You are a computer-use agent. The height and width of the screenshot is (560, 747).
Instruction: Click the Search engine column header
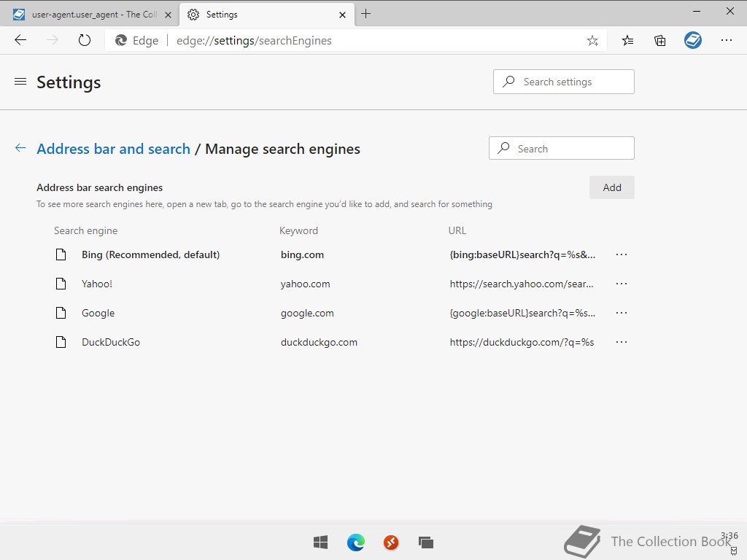click(x=85, y=230)
